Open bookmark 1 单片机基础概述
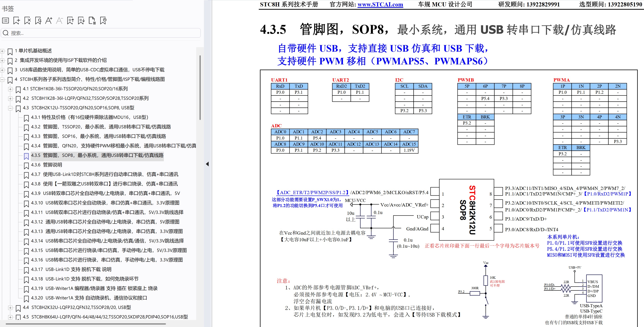 (33, 51)
